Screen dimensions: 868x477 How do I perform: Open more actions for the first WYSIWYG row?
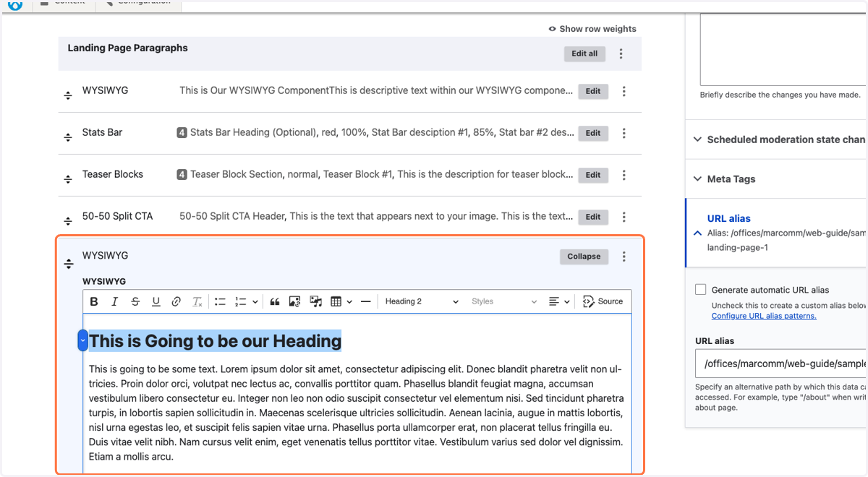624,92
